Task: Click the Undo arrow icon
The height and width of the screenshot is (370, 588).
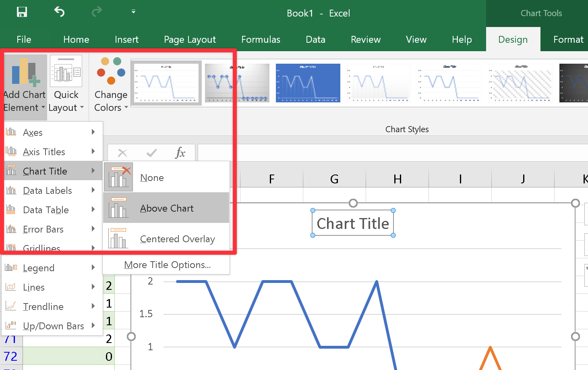Action: 59,12
